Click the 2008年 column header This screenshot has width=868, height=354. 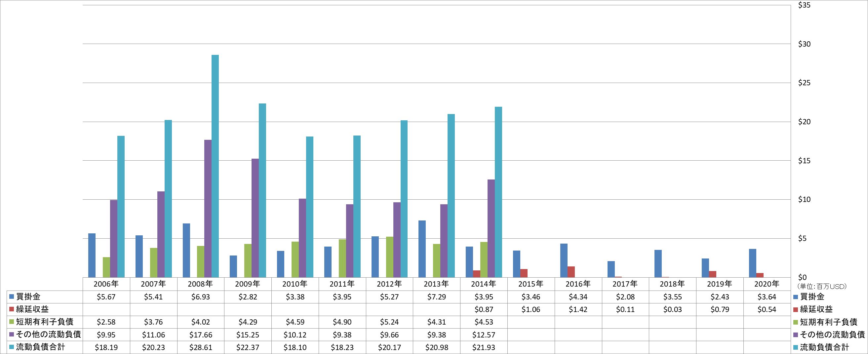pos(201,284)
